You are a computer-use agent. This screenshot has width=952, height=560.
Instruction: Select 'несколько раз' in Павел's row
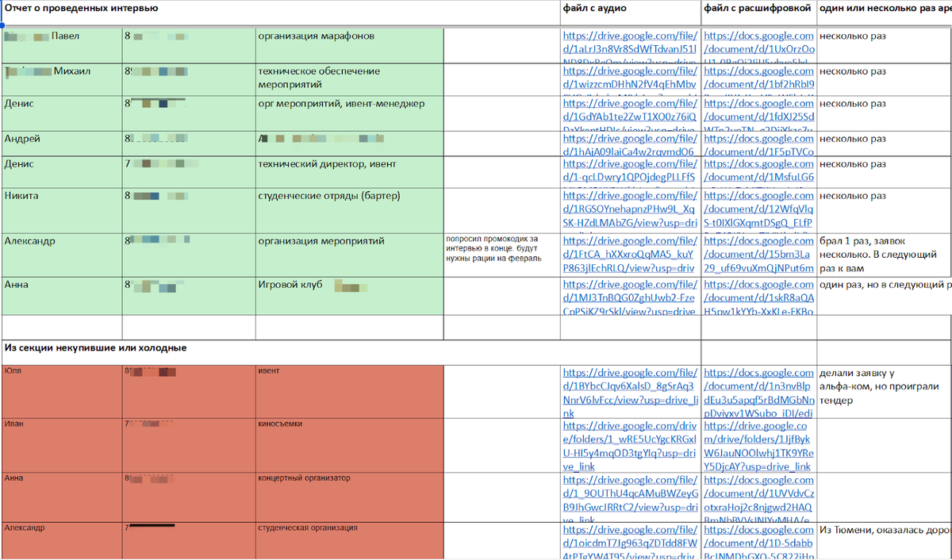[884, 45]
